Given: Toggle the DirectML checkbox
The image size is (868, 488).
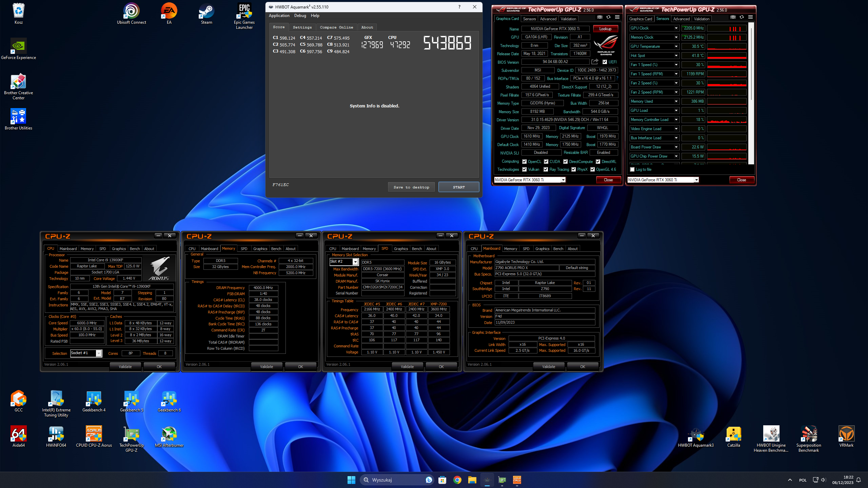Looking at the screenshot, I should pos(598,162).
